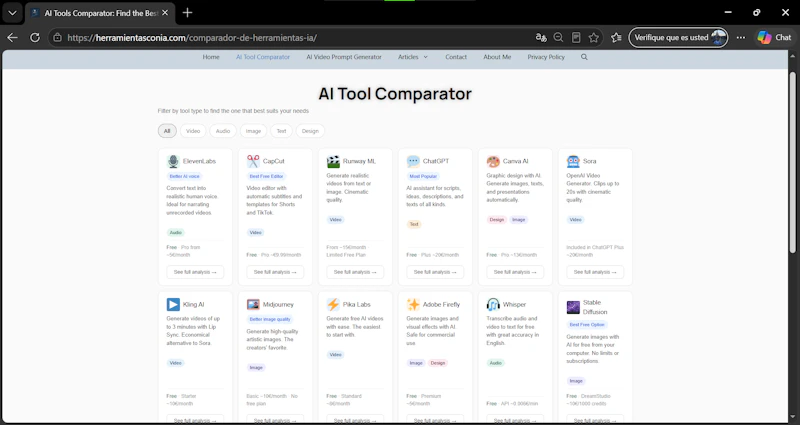The width and height of the screenshot is (800, 425).
Task: Go back with the browser back arrow
Action: coord(12,38)
